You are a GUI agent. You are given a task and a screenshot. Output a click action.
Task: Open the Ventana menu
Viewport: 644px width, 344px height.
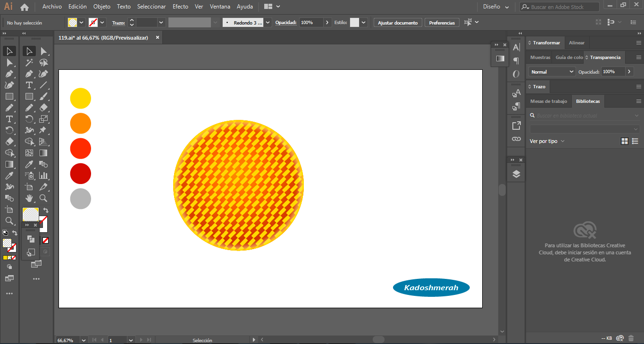(x=220, y=7)
